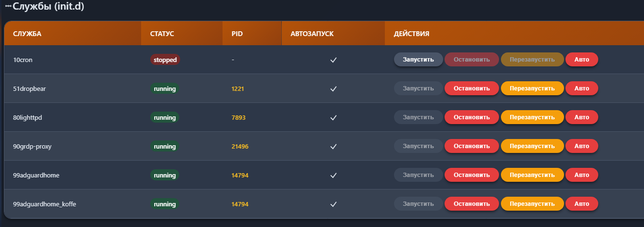Click PID 21496 of 90grdp-proxy

(x=240, y=147)
